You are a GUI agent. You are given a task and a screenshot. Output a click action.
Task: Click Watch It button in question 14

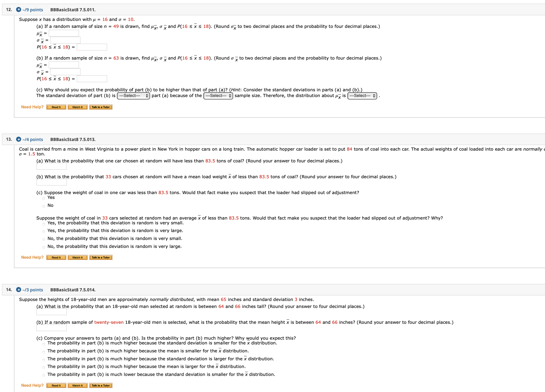(x=77, y=386)
